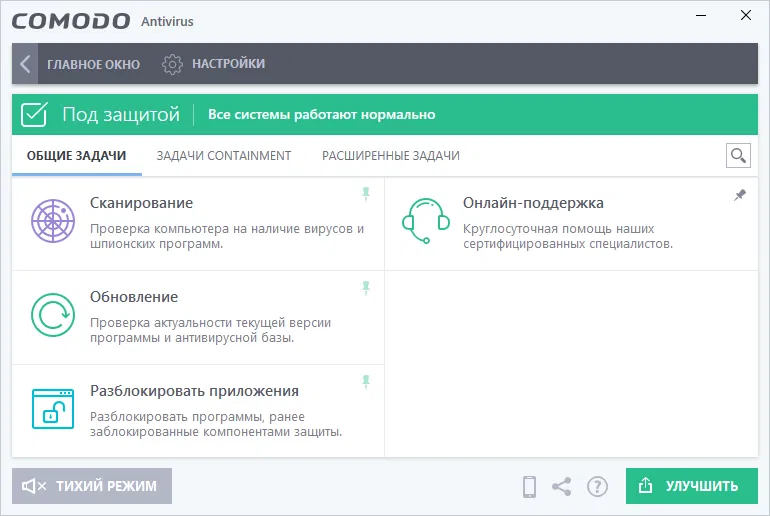Switch to the ЗАДАЧИ CONTAINMENT tab
The image size is (770, 516).
pyautogui.click(x=224, y=156)
